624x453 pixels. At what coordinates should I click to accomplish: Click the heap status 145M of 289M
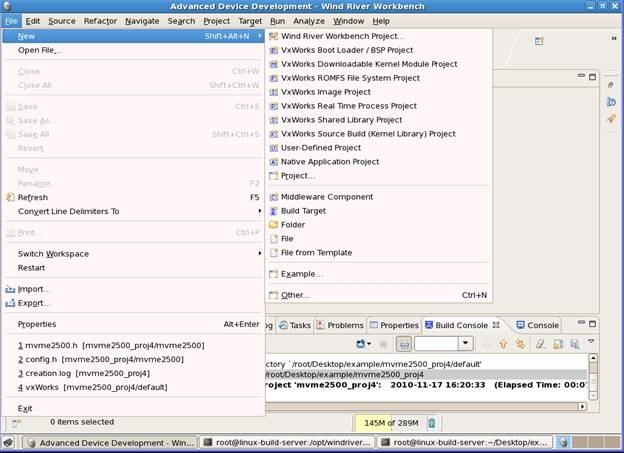tap(391, 423)
